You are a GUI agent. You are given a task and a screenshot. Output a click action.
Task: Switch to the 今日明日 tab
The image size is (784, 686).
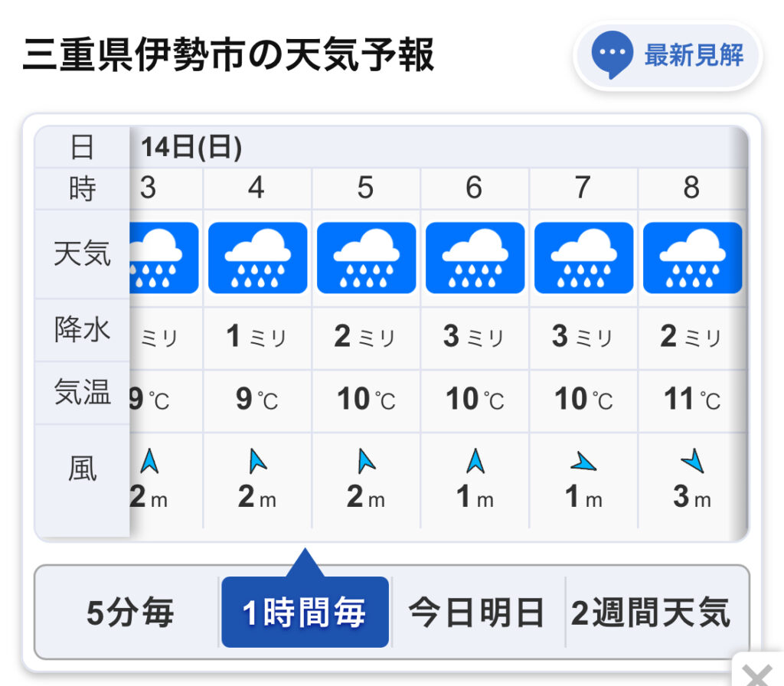click(477, 612)
